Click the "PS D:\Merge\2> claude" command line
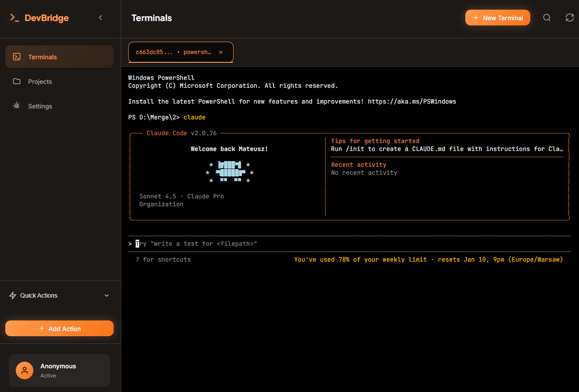 click(x=167, y=117)
